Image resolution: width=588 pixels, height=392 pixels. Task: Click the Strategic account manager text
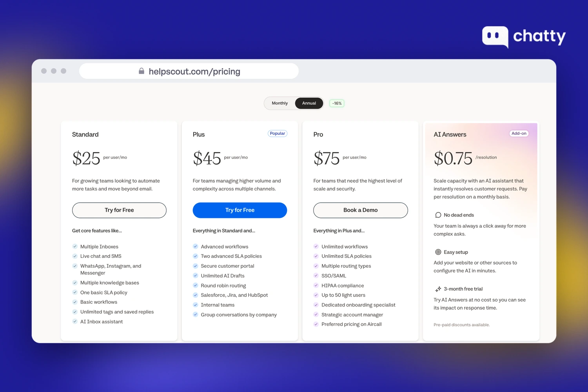(352, 315)
